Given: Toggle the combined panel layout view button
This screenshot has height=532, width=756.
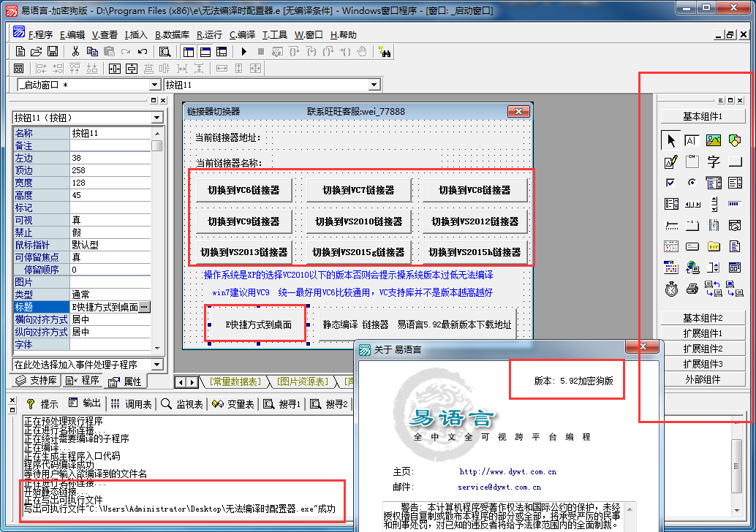Looking at the screenshot, I should (222, 52).
